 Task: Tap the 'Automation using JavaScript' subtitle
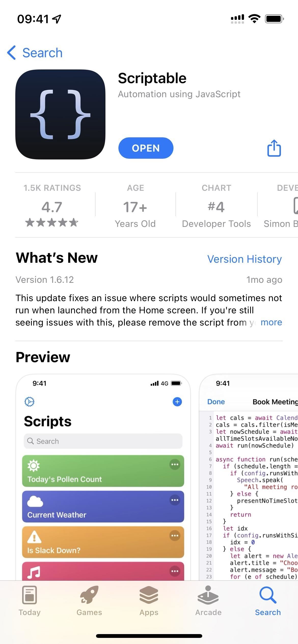179,94
